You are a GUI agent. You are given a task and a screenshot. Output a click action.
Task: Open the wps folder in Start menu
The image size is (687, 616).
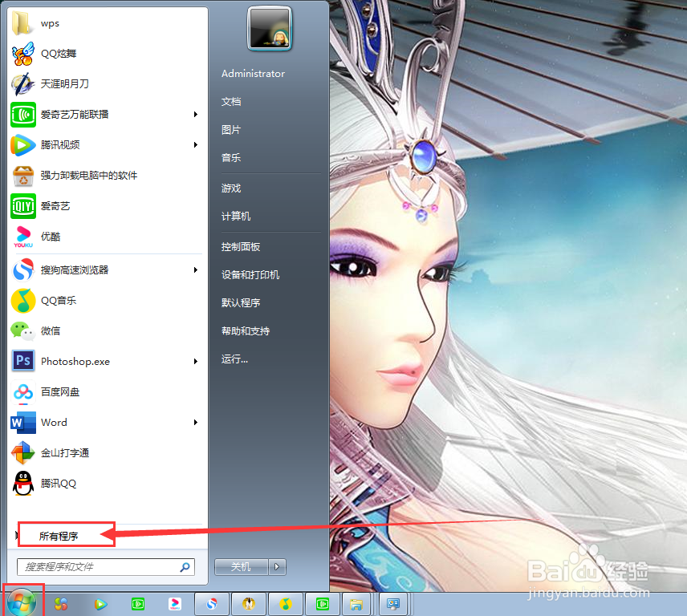pyautogui.click(x=106, y=23)
